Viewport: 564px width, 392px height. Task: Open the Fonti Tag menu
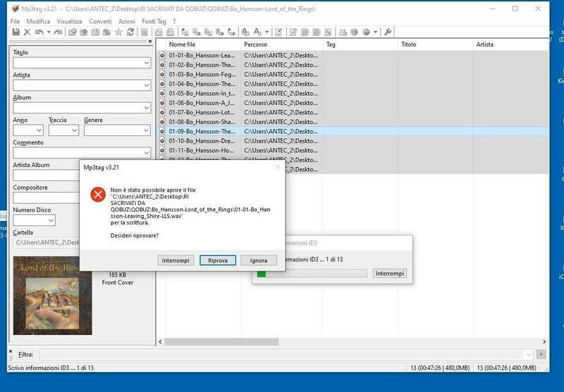[x=154, y=22]
